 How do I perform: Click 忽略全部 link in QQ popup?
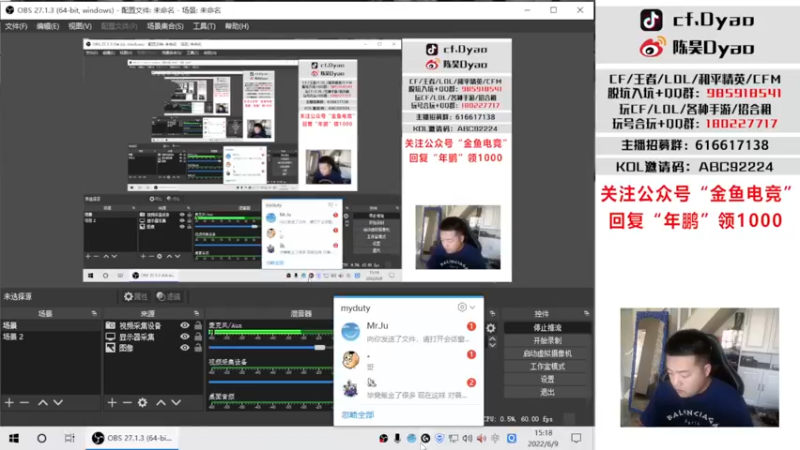[358, 415]
